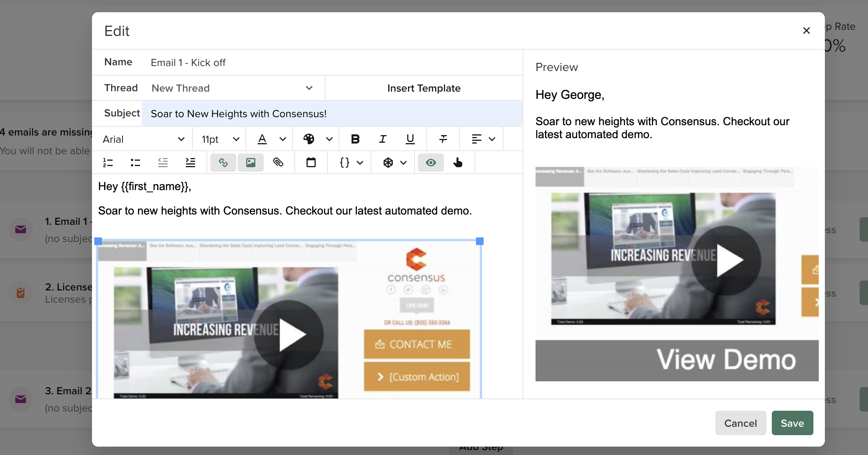868x455 pixels.
Task: Insert a bulleted list
Action: [136, 163]
